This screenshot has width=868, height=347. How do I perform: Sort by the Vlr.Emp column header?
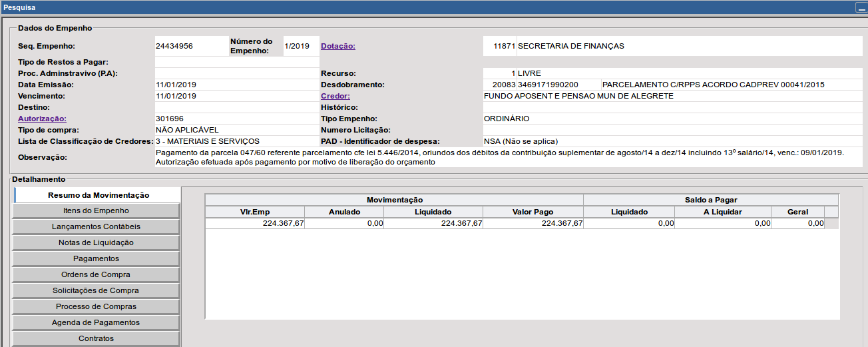pyautogui.click(x=255, y=212)
